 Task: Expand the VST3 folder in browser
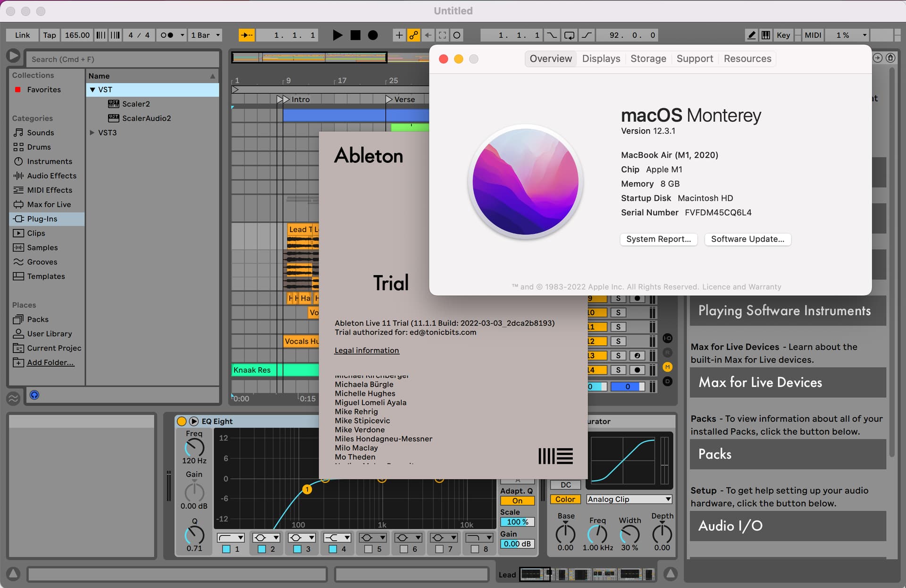click(x=92, y=133)
